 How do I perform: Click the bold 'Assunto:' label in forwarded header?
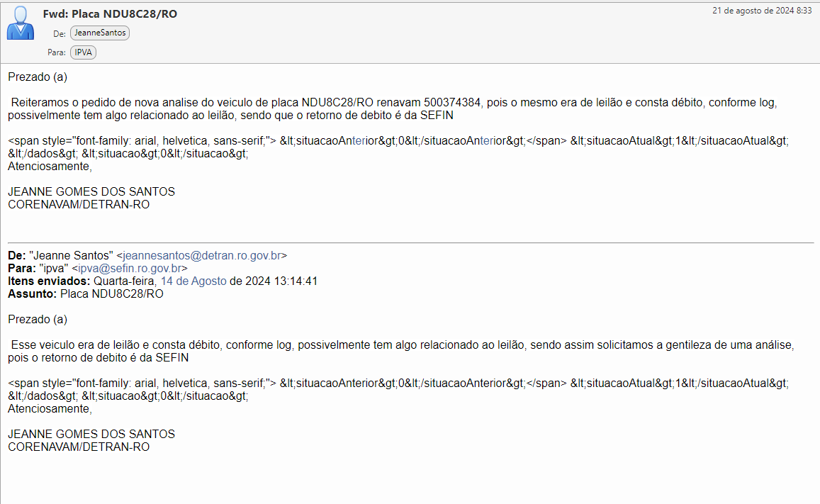click(32, 294)
